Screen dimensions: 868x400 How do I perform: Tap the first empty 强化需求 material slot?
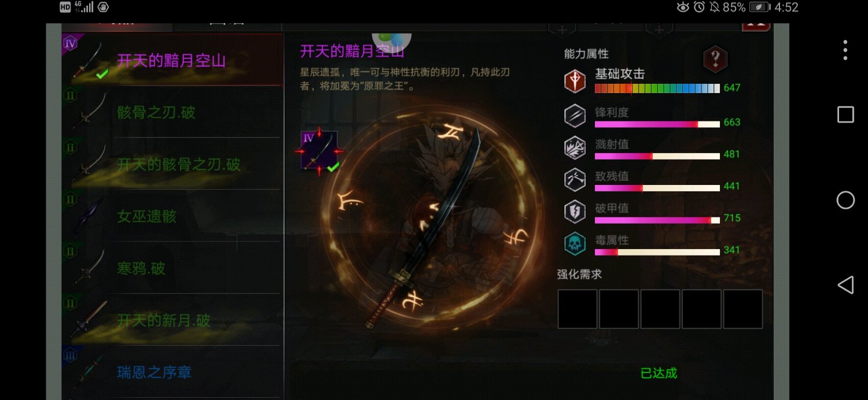click(x=578, y=309)
